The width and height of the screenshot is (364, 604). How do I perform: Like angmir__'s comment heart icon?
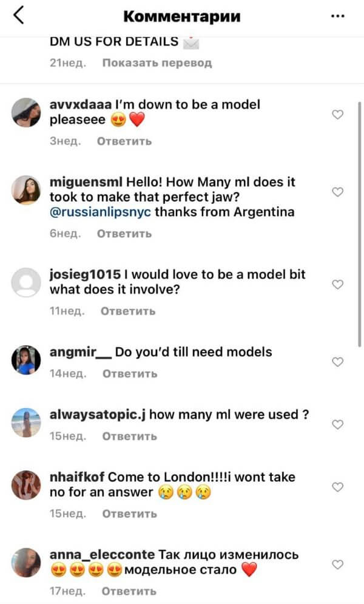pyautogui.click(x=339, y=362)
